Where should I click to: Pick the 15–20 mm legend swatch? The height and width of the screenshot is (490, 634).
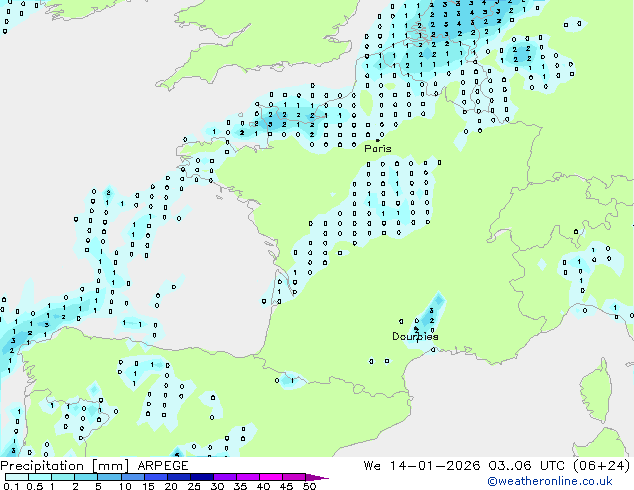(155, 477)
